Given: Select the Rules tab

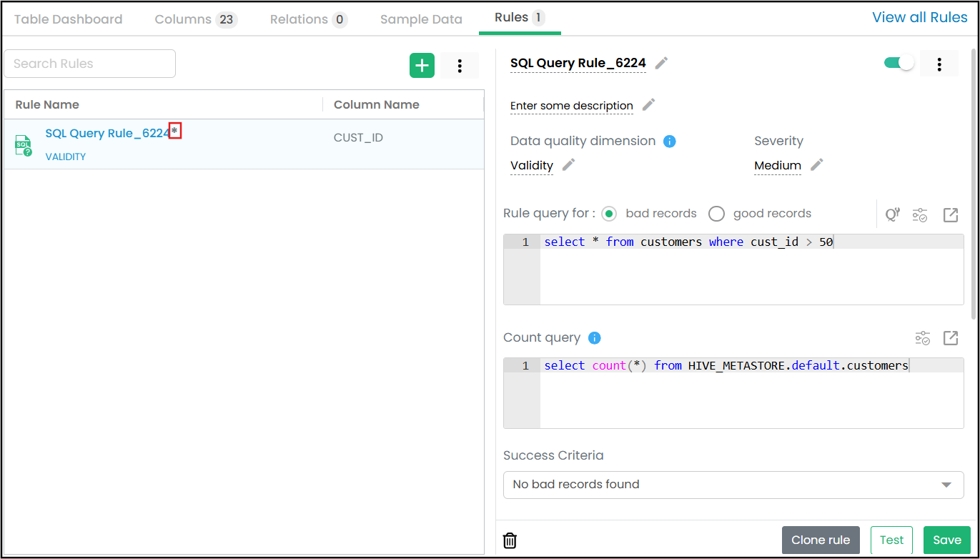Looking at the screenshot, I should (520, 18).
